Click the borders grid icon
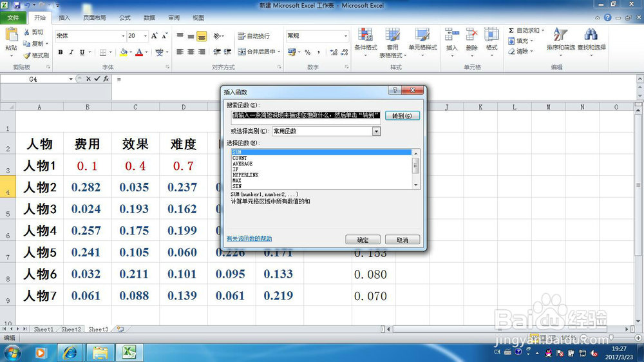 (103, 52)
